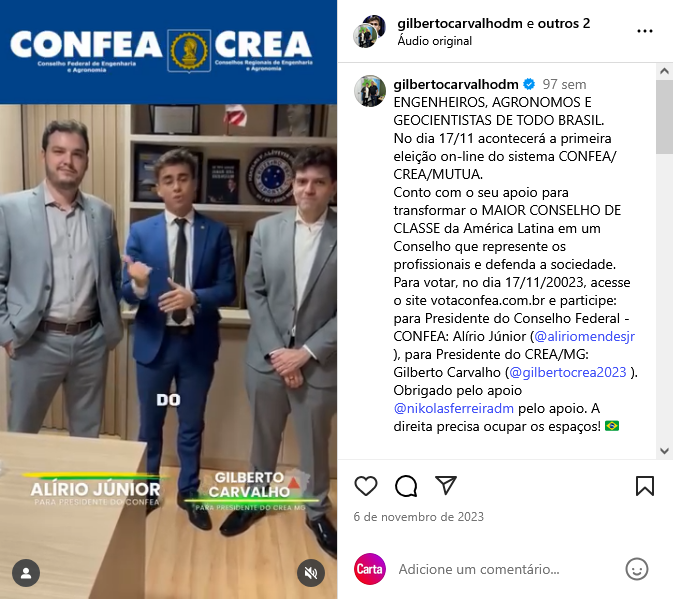Unmute the video with the speaker icon
This screenshot has width=673, height=599.
coord(311,573)
